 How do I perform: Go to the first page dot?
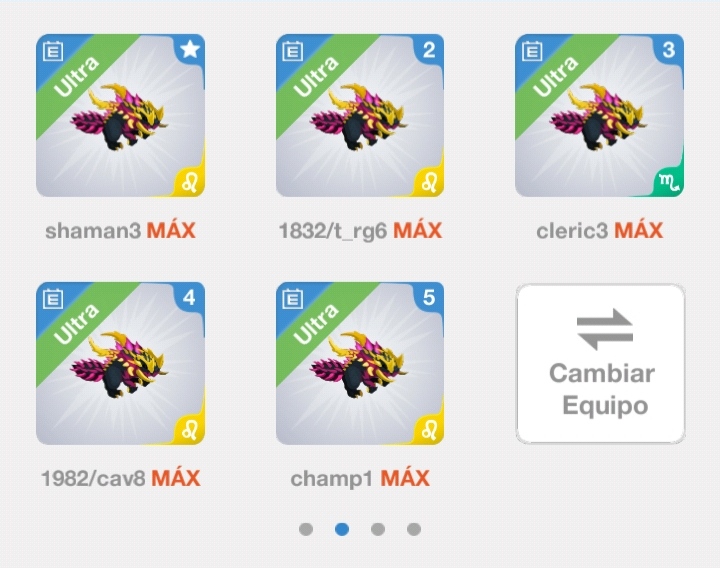tap(306, 529)
